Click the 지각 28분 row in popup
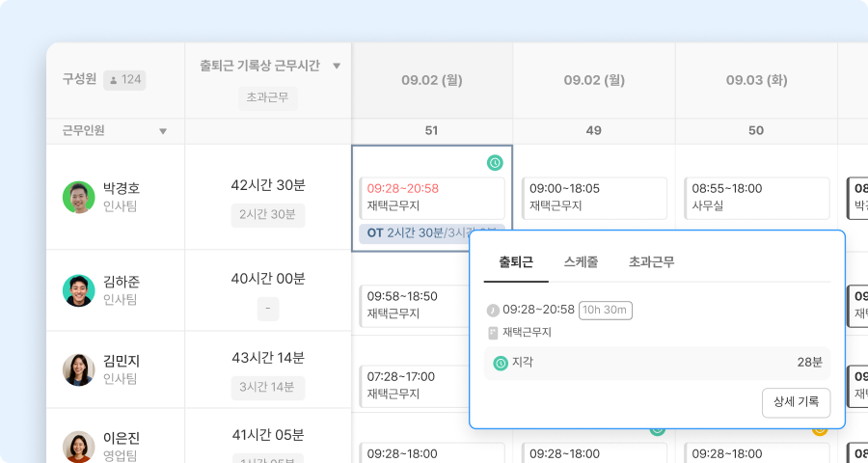The height and width of the screenshot is (463, 868). (657, 364)
